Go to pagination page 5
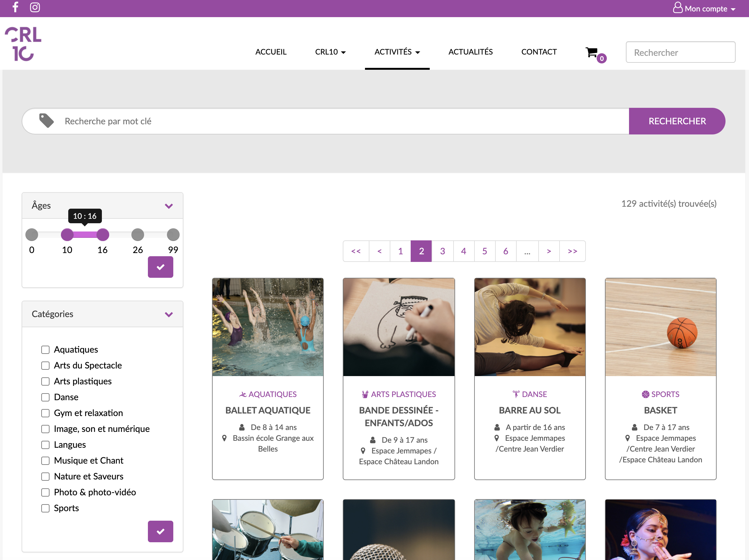The image size is (749, 560). point(485,251)
